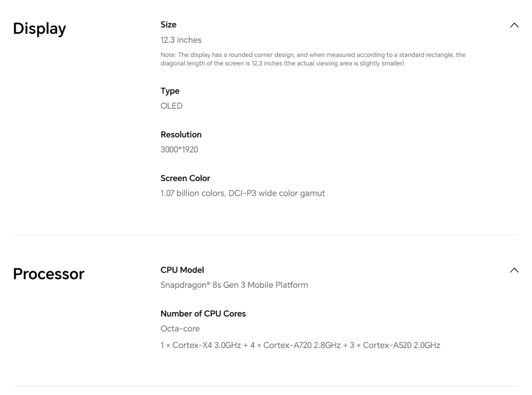Click the OLED display type value

click(x=172, y=106)
